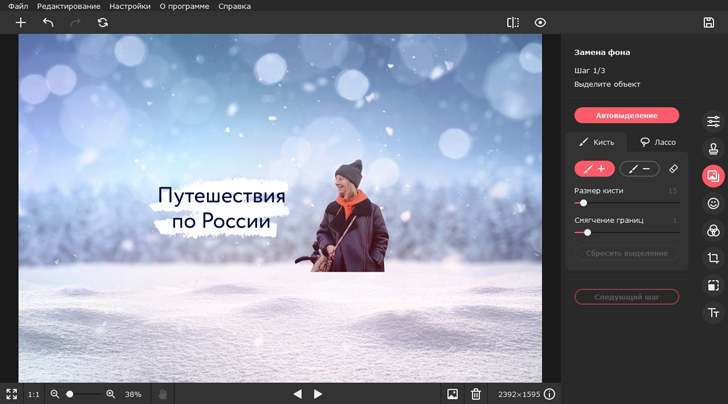Image resolution: width=728 pixels, height=404 pixels.
Task: Open the Файл menu
Action: pyautogui.click(x=18, y=6)
